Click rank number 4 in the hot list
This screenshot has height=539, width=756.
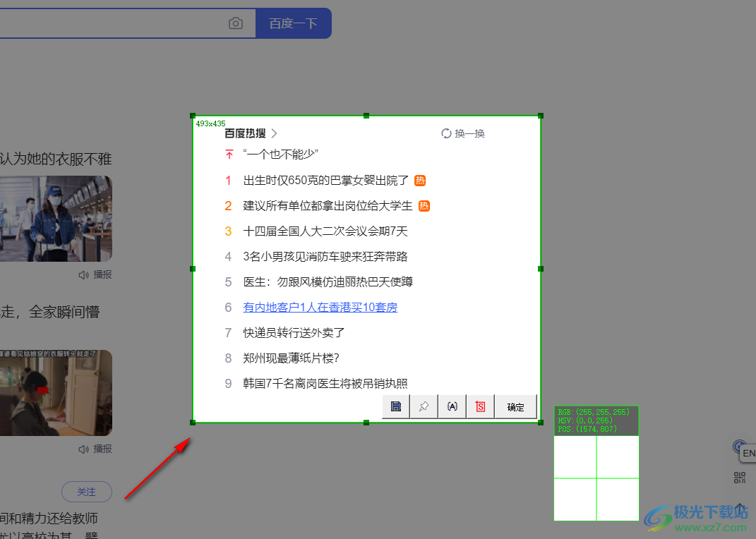tap(228, 257)
